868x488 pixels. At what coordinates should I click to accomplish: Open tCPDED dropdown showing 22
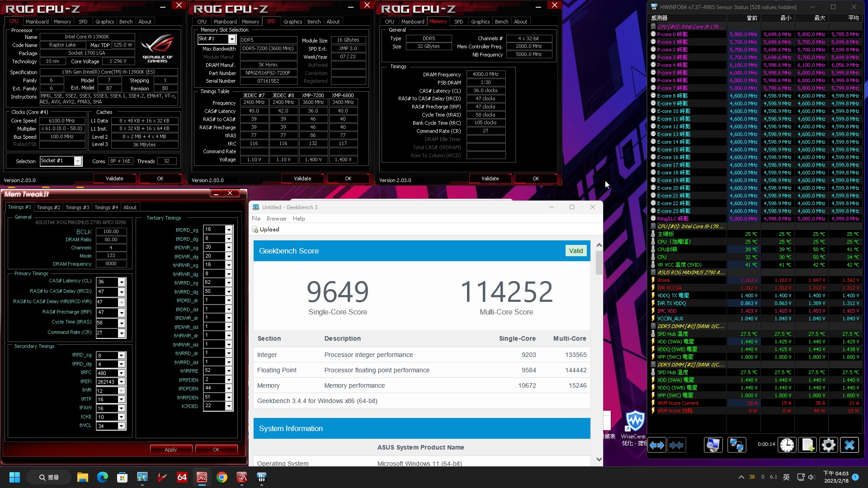tap(229, 406)
